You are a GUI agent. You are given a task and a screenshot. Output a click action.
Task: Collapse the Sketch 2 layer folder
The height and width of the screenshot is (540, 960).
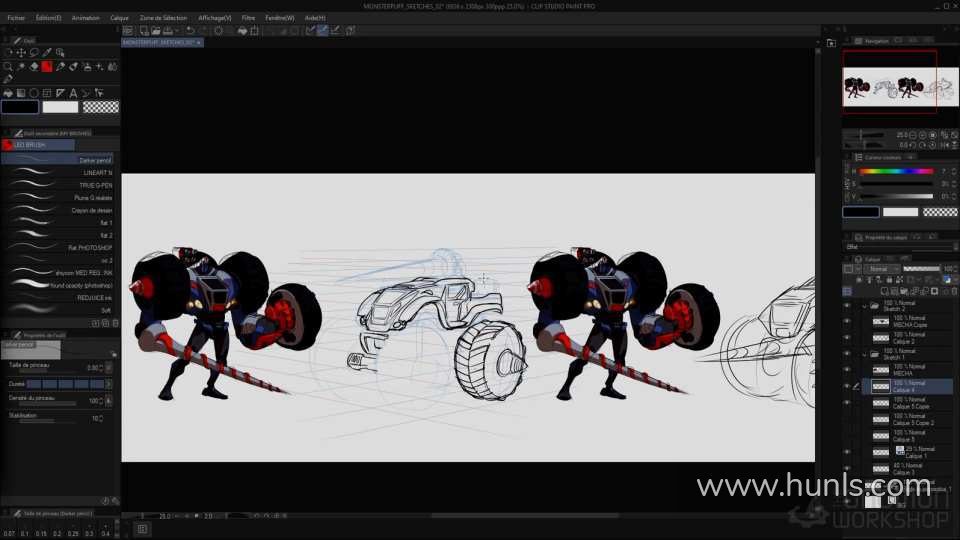pyautogui.click(x=864, y=305)
